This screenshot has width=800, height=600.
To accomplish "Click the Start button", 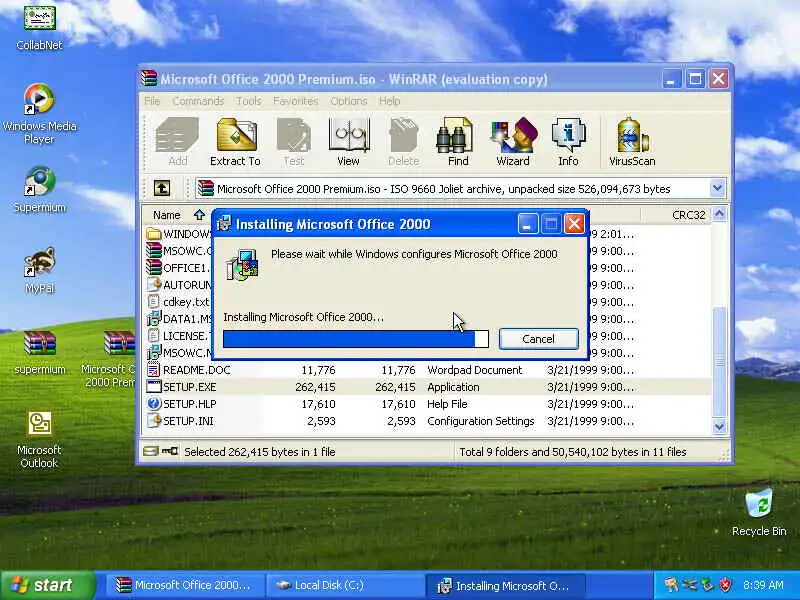I will [48, 585].
